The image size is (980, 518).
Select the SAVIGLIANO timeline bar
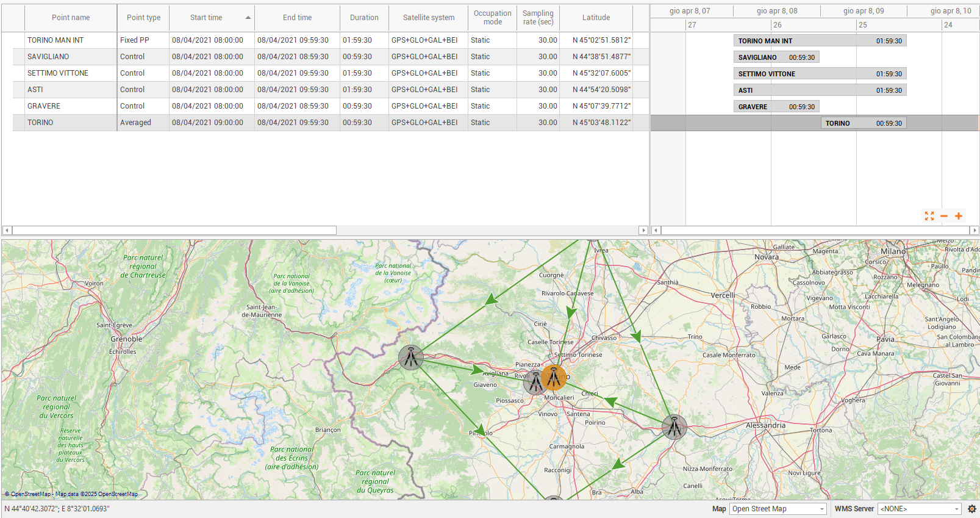[x=776, y=57]
